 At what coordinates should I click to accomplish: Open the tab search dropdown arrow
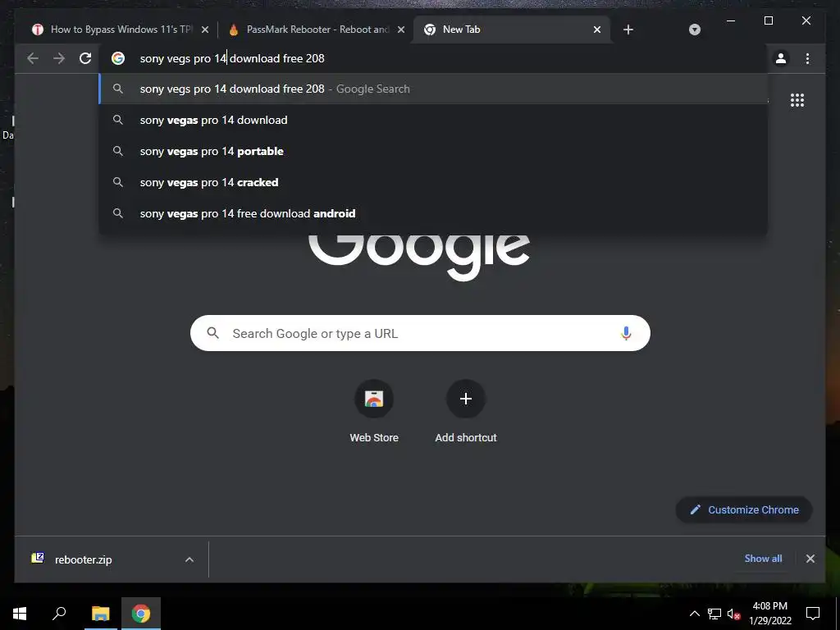point(695,30)
